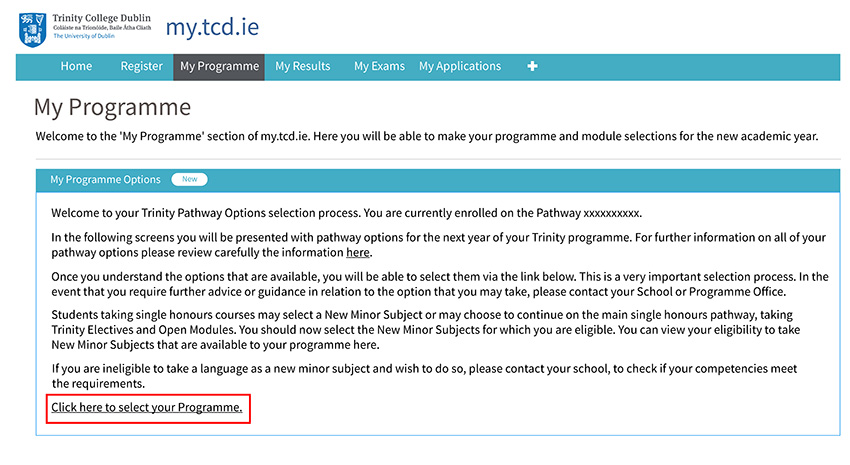Switch to the My Results tab
This screenshot has width=850, height=465.
[x=302, y=66]
